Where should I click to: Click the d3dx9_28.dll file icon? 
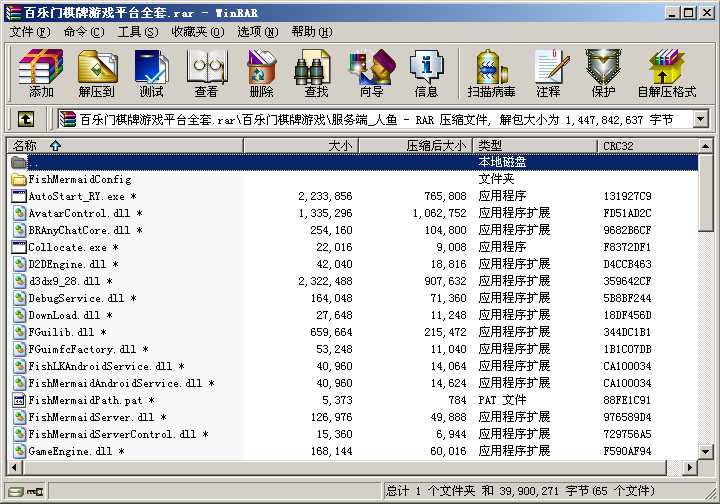pyautogui.click(x=19, y=281)
